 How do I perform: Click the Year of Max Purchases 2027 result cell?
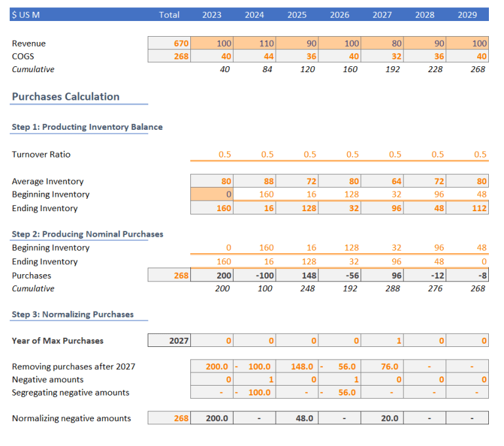click(169, 340)
